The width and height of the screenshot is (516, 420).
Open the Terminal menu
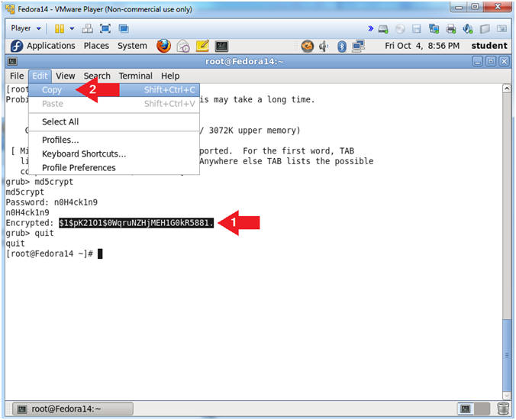coord(136,76)
